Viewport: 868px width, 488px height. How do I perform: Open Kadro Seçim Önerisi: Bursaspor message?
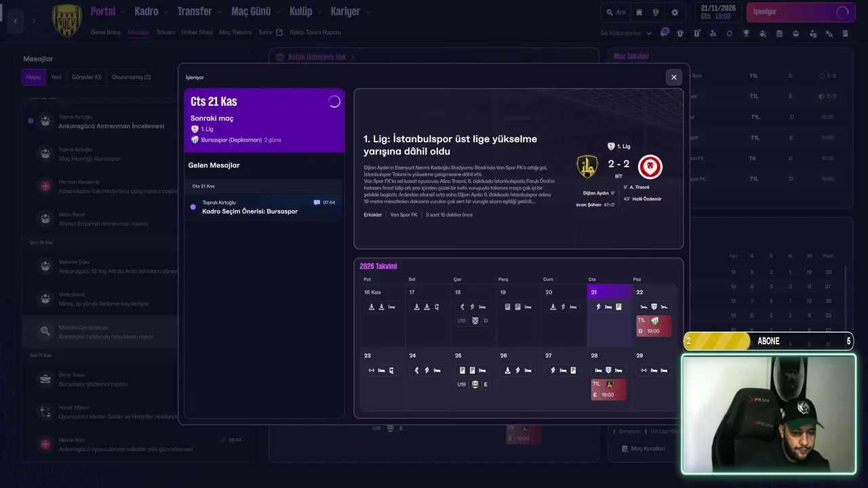tap(264, 207)
